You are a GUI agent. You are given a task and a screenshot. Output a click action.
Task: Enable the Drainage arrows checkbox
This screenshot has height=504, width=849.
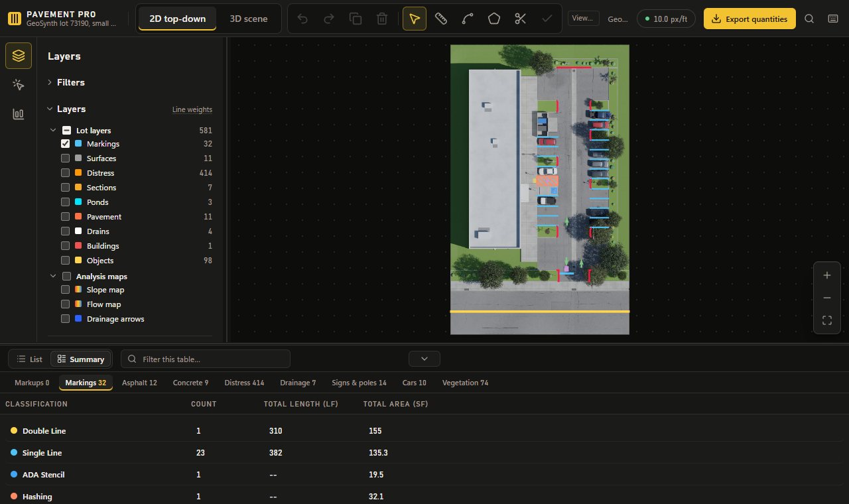[x=66, y=319]
